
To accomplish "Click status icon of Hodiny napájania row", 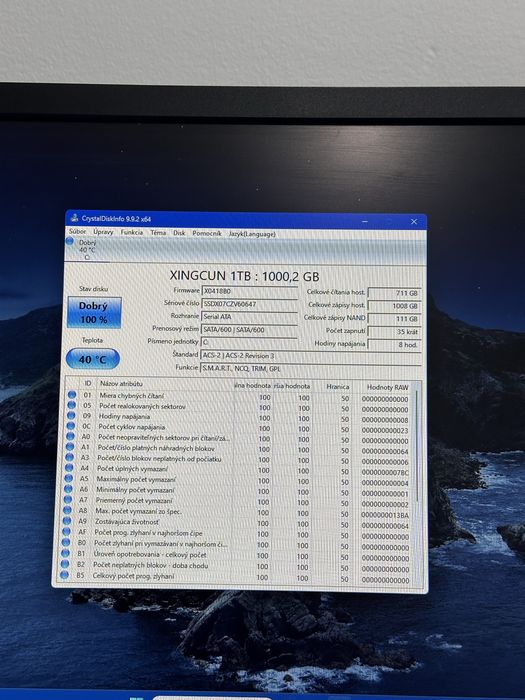I will (71, 415).
